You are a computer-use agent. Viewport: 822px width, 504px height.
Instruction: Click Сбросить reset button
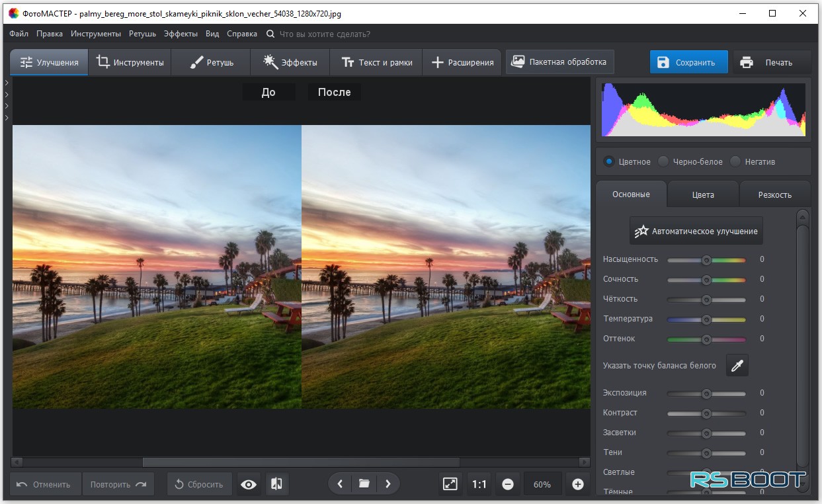click(199, 484)
